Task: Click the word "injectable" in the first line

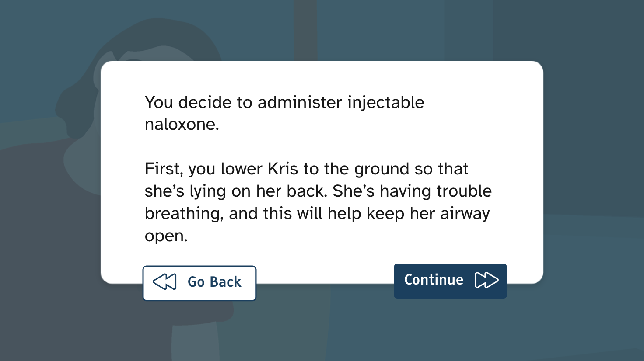Action: 385,102
